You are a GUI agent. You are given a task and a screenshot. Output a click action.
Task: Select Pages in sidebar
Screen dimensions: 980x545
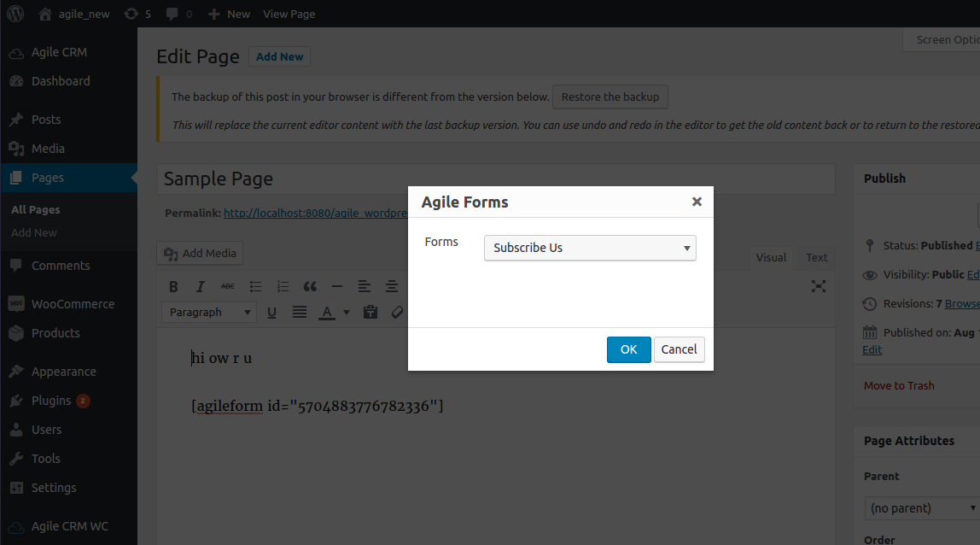tap(69, 178)
